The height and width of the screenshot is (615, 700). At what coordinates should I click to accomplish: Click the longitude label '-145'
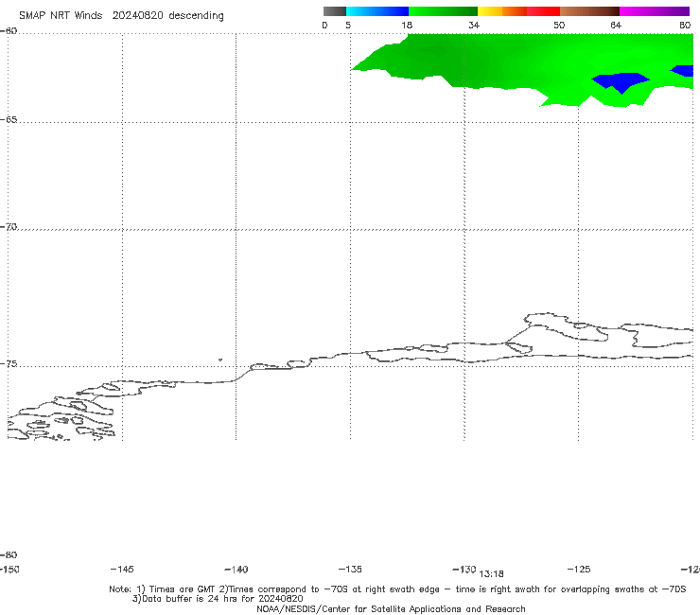(x=122, y=570)
